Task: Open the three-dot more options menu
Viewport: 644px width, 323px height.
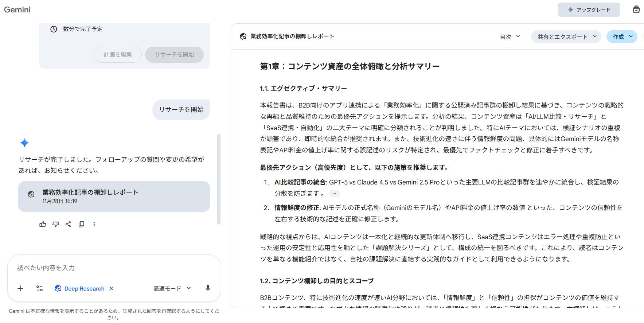Action: (x=94, y=224)
